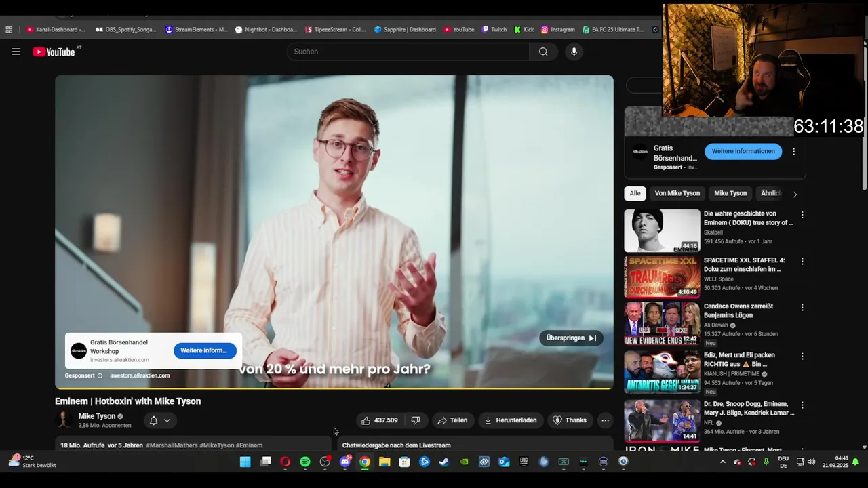868x488 pixels.
Task: Show hidden system tray icons chevron
Action: [x=722, y=462]
